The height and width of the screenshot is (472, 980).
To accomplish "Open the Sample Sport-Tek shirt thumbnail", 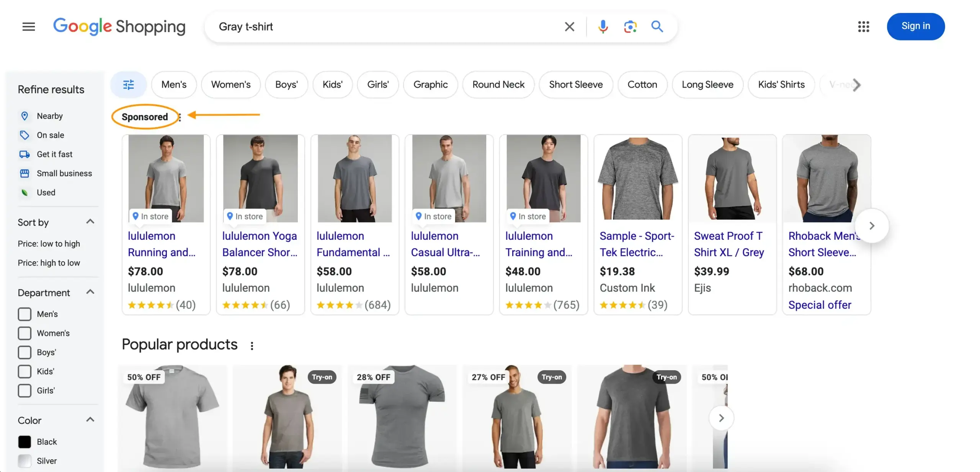I will click(x=637, y=178).
